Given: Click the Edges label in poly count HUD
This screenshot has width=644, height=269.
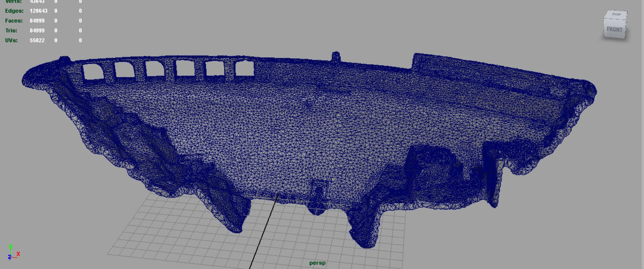Looking at the screenshot, I should (x=14, y=11).
